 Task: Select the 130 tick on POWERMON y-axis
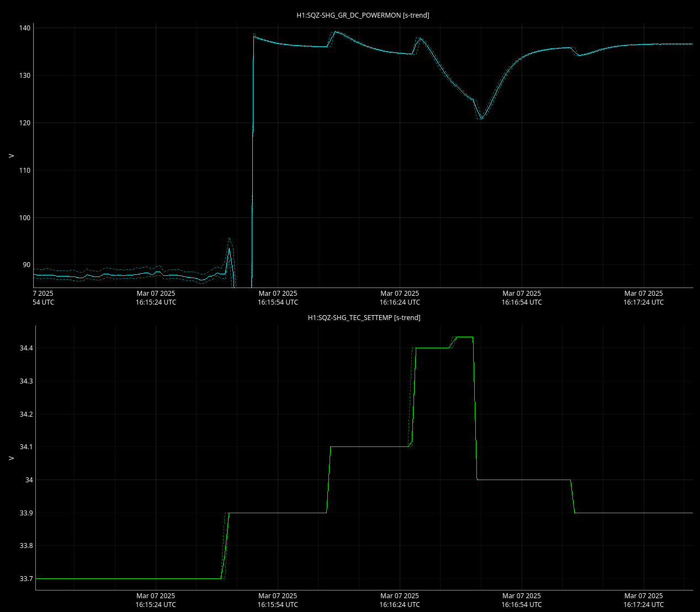[x=25, y=76]
